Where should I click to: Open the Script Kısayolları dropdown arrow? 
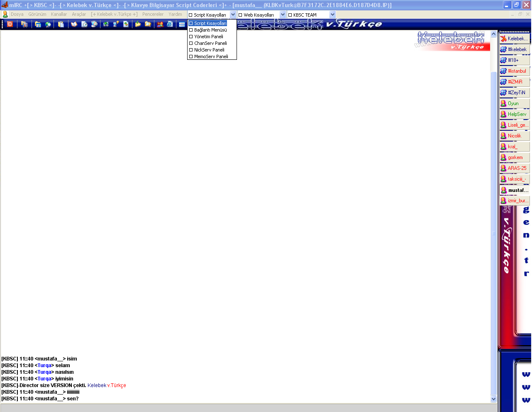click(x=233, y=15)
